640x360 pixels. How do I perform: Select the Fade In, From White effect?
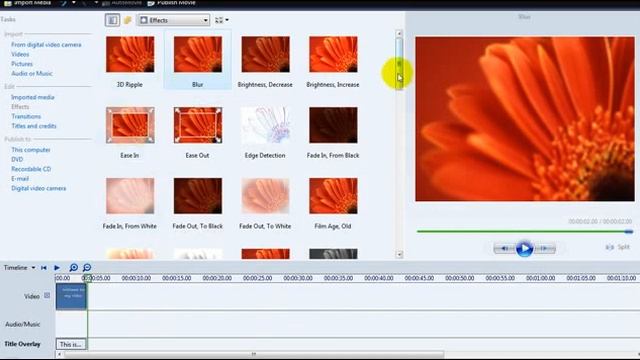[130, 196]
